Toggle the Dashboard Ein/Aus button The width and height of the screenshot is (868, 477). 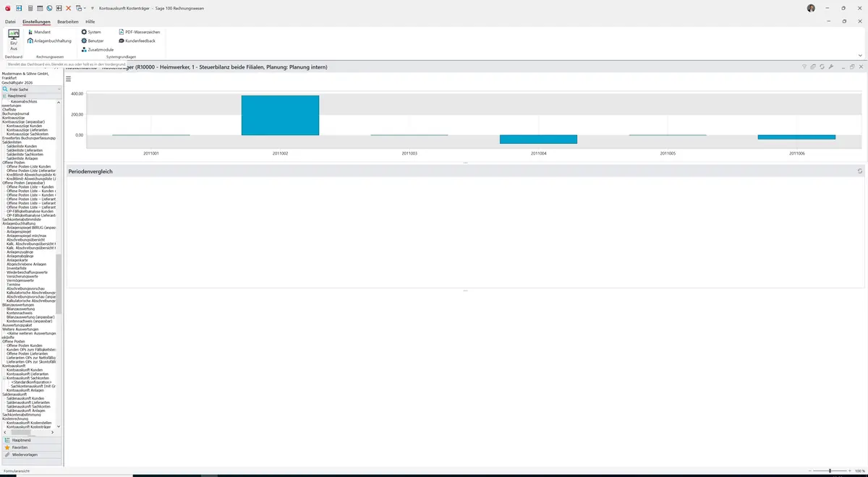click(14, 40)
